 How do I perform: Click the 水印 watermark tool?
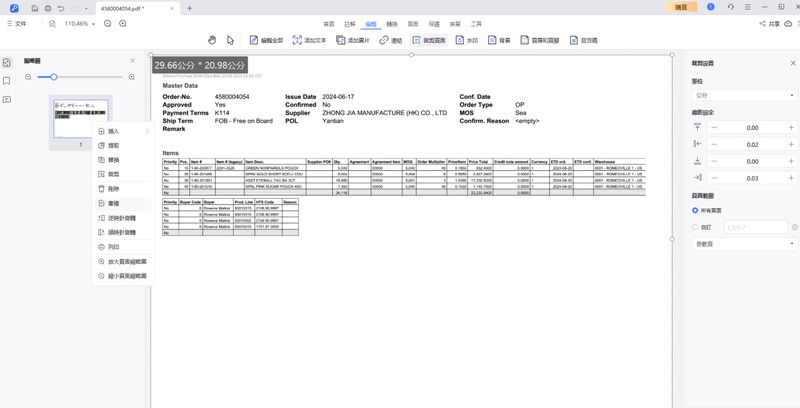(466, 40)
